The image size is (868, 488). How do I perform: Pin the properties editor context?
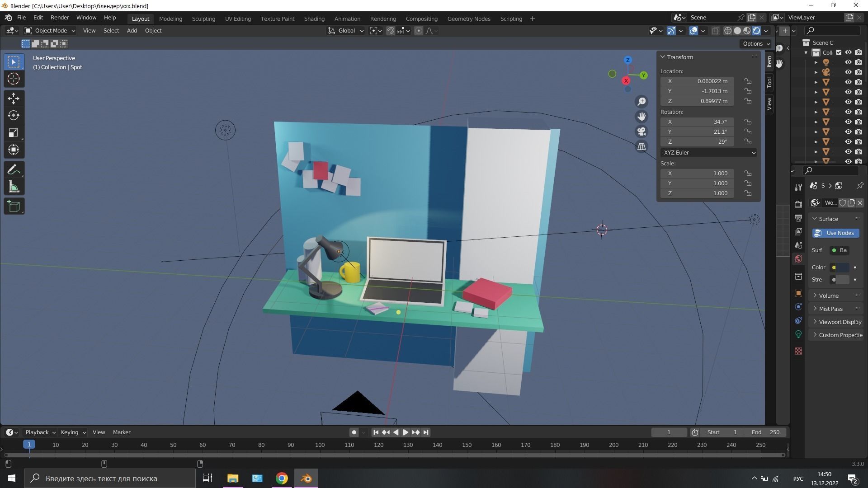coord(860,186)
